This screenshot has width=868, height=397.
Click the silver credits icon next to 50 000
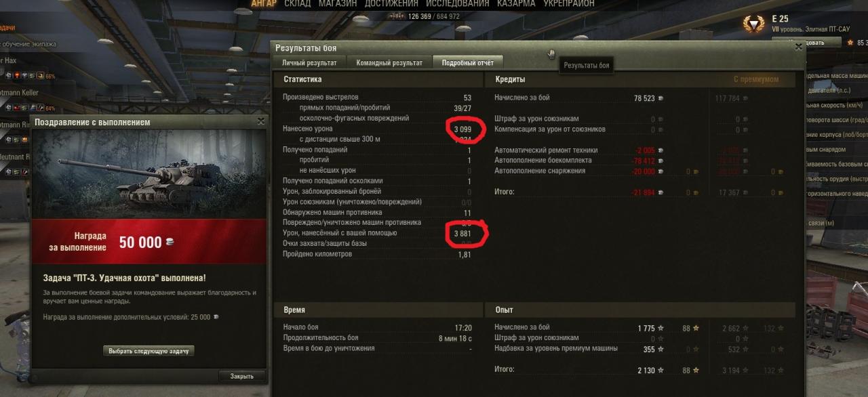click(170, 242)
